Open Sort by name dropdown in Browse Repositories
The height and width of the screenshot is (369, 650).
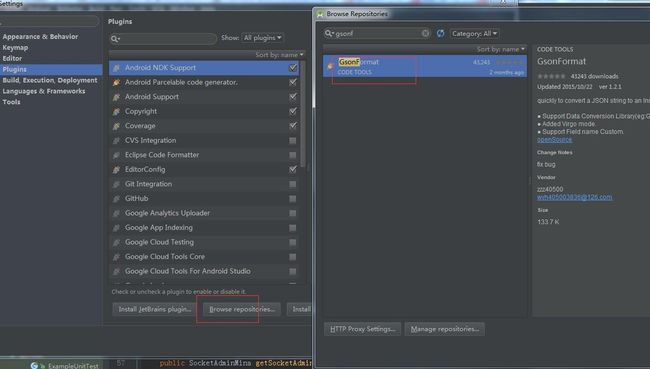tap(500, 49)
